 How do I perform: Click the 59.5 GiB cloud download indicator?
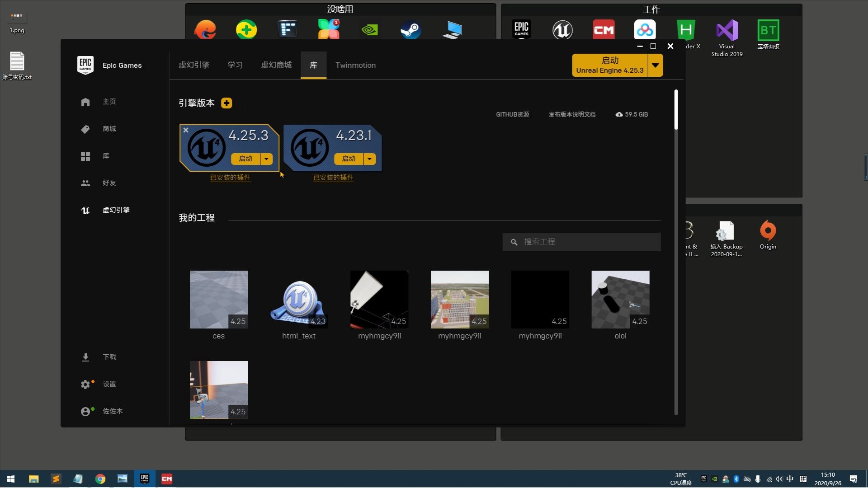(632, 114)
